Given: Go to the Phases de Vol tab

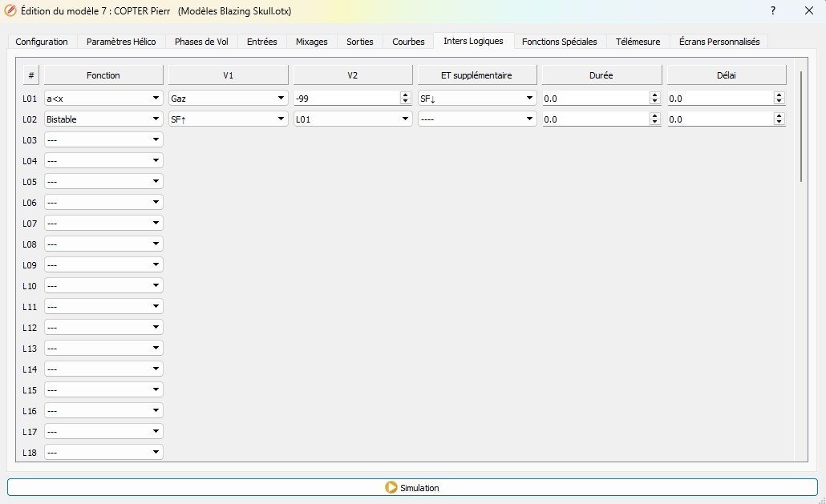Looking at the screenshot, I should tap(201, 42).
